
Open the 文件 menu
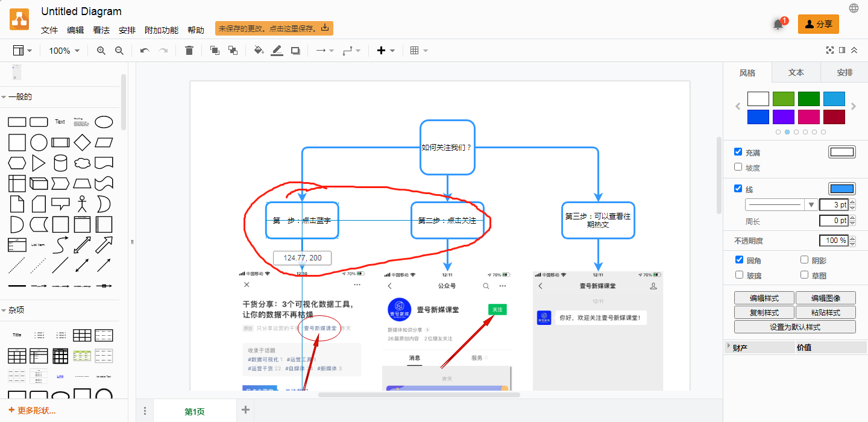click(x=49, y=30)
